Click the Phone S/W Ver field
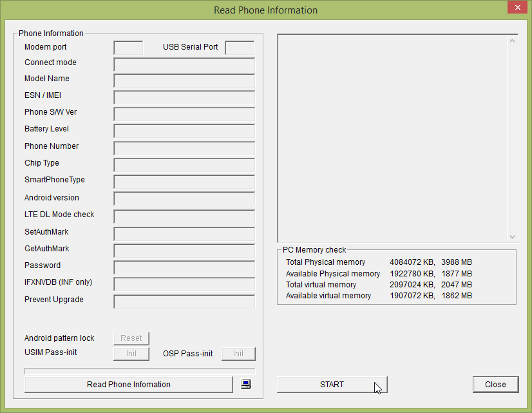 (x=184, y=114)
